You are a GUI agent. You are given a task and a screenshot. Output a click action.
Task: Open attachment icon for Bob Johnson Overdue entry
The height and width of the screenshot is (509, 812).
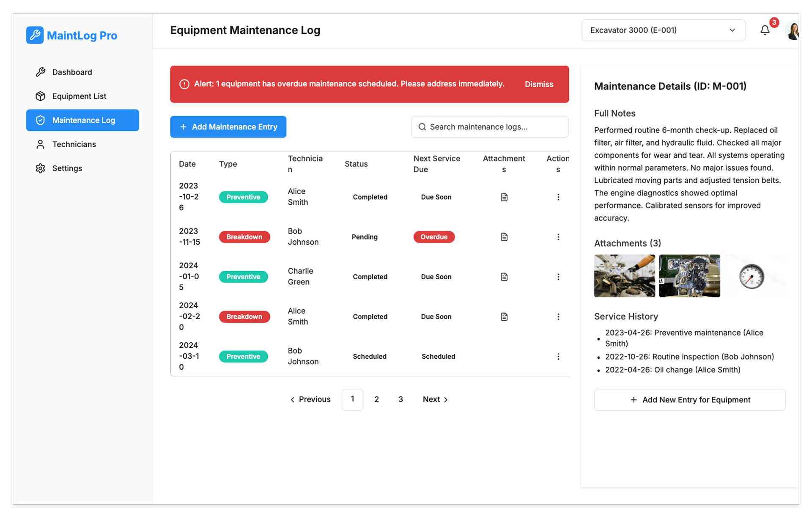click(x=504, y=237)
